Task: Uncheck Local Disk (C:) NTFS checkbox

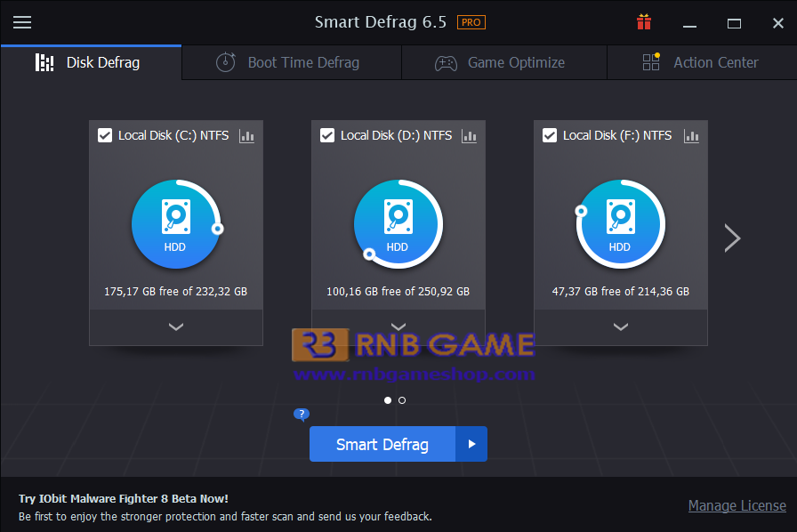Action: 105,135
